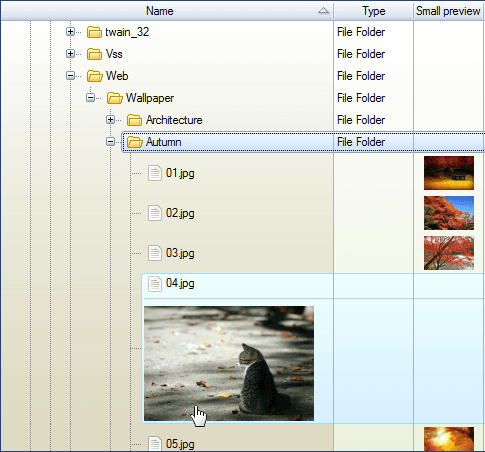Screen dimensions: 485x452
Task: Click the sort arrow in Name header
Action: [323, 11]
